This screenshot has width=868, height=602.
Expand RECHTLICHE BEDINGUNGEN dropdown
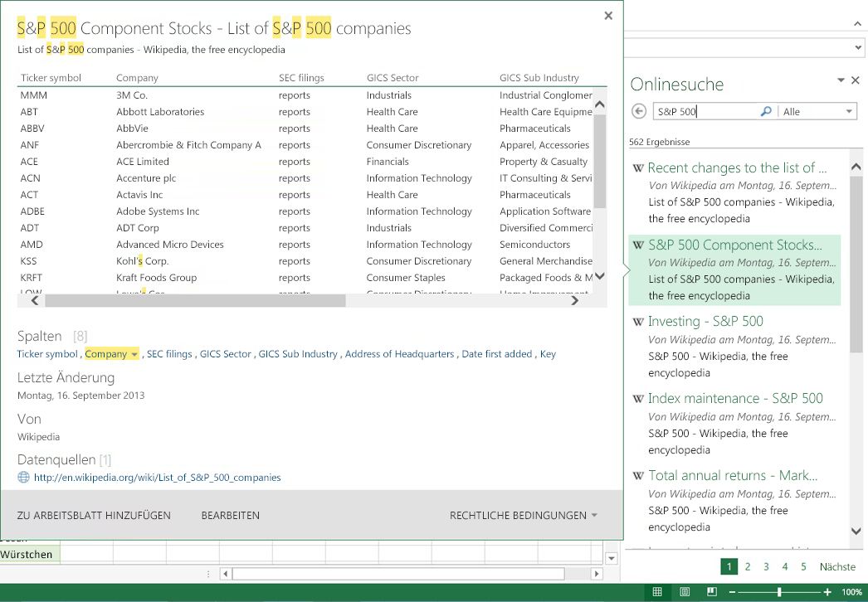523,515
